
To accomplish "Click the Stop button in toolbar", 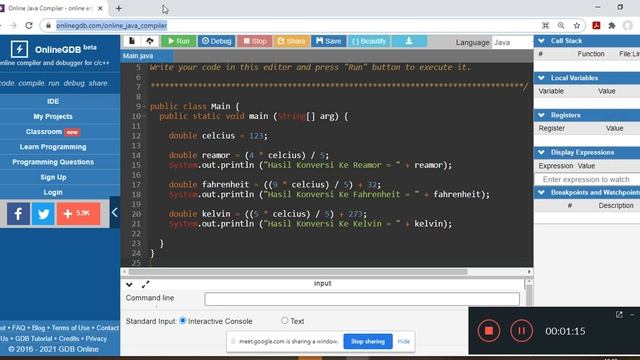I will [255, 41].
